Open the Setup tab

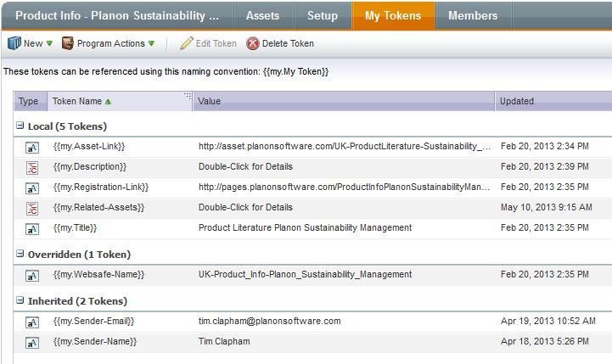click(323, 15)
